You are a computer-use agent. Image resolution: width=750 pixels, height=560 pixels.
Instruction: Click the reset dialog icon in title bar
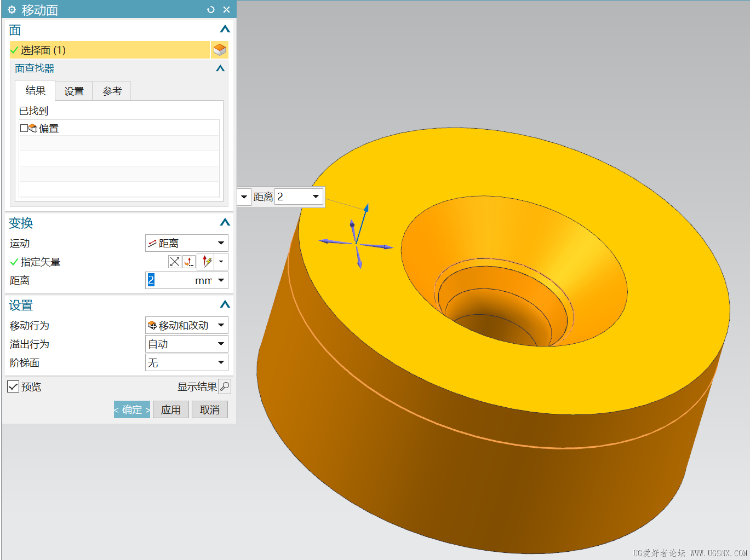tap(211, 10)
